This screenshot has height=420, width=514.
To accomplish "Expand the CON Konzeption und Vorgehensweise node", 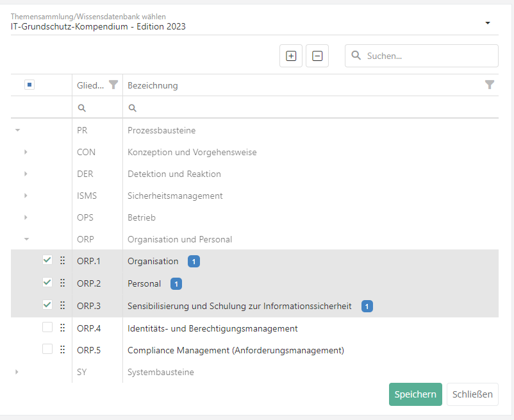I will point(26,152).
